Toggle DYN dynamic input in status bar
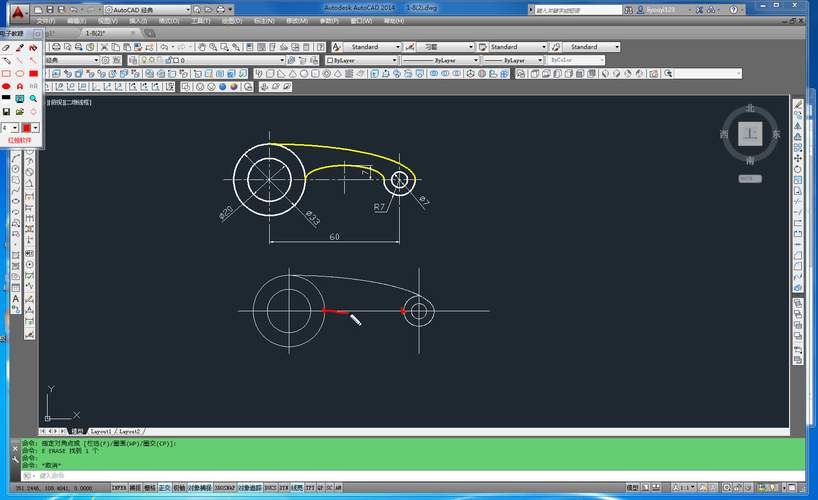 tap(284, 487)
